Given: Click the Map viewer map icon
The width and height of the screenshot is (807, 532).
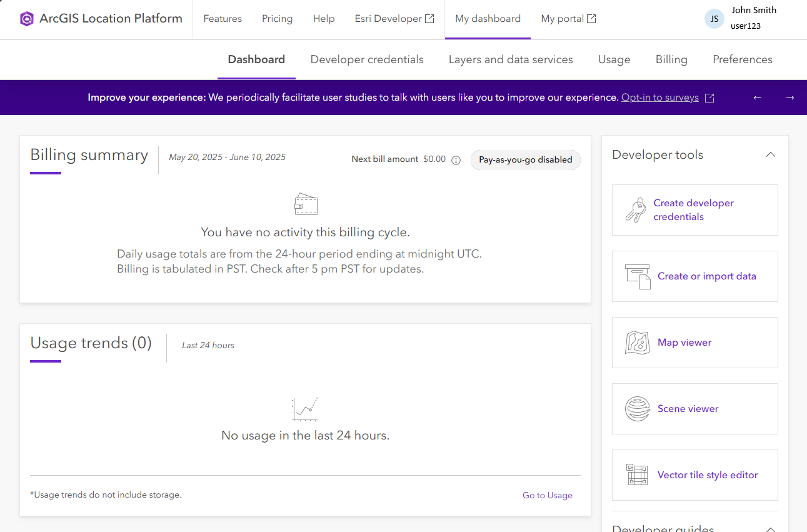Looking at the screenshot, I should (x=638, y=343).
